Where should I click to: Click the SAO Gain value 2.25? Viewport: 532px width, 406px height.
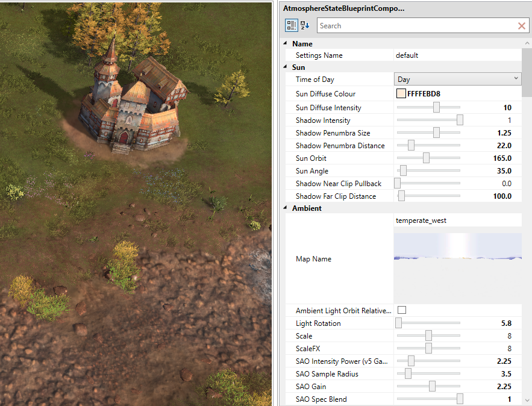click(504, 386)
